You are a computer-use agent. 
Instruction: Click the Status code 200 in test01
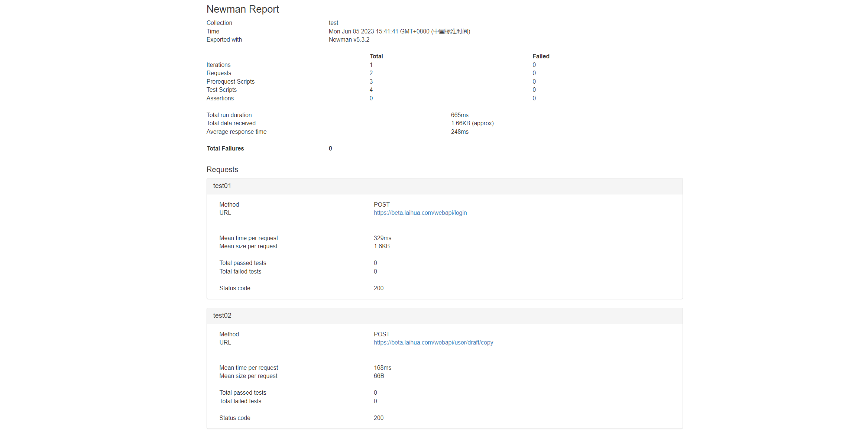click(x=378, y=288)
